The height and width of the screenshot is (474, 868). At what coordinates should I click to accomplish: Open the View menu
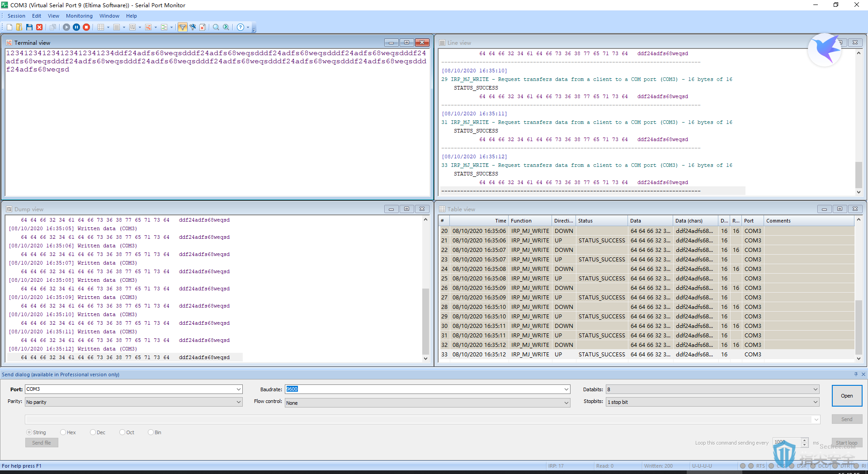[53, 16]
